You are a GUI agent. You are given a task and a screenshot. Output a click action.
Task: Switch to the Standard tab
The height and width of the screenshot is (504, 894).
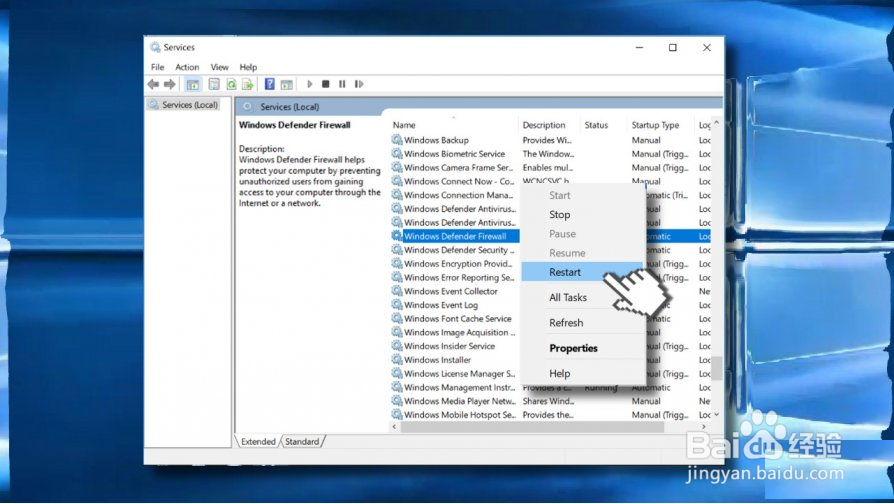point(302,441)
